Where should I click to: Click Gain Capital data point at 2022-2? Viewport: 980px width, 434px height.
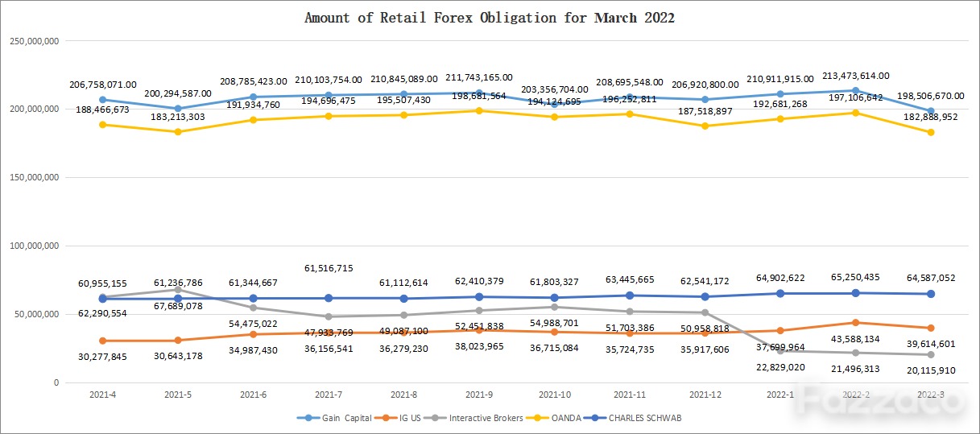(855, 91)
